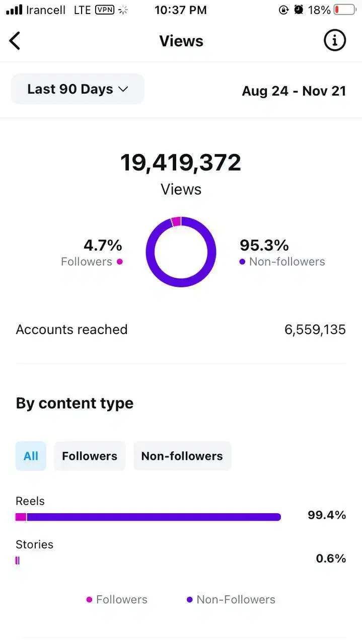Image resolution: width=362 pixels, height=644 pixels.
Task: Switch to the Non-followers filter tab
Action: point(182,456)
